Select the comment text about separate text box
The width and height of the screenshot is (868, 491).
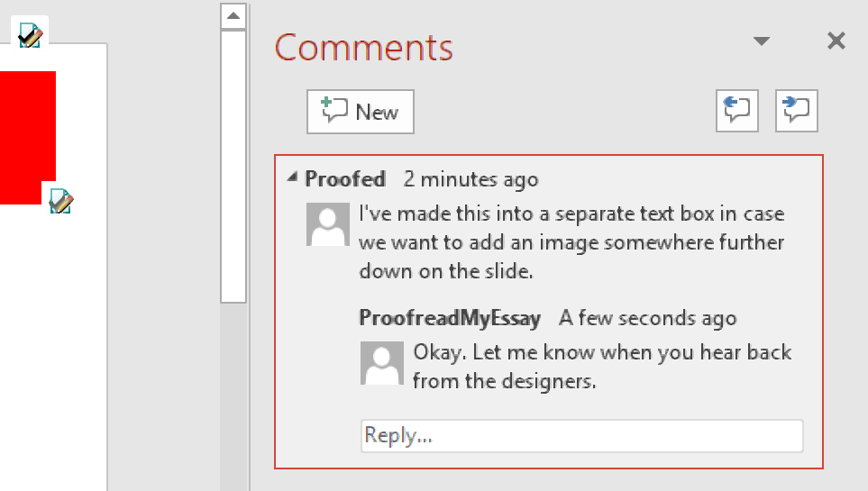pos(571,243)
